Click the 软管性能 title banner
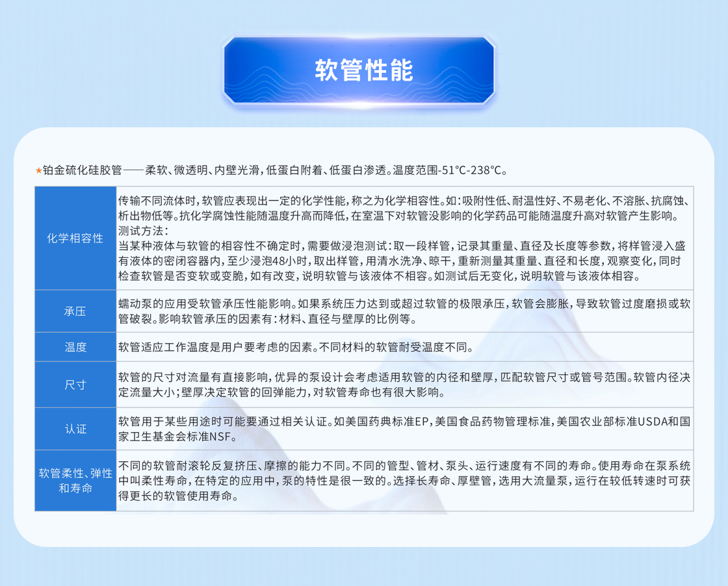This screenshot has height=586, width=728. click(x=363, y=71)
